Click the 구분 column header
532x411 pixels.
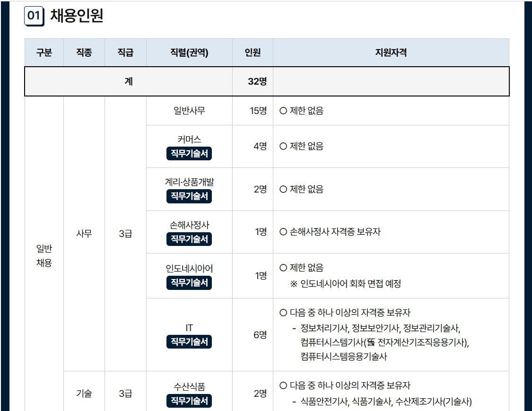click(44, 52)
